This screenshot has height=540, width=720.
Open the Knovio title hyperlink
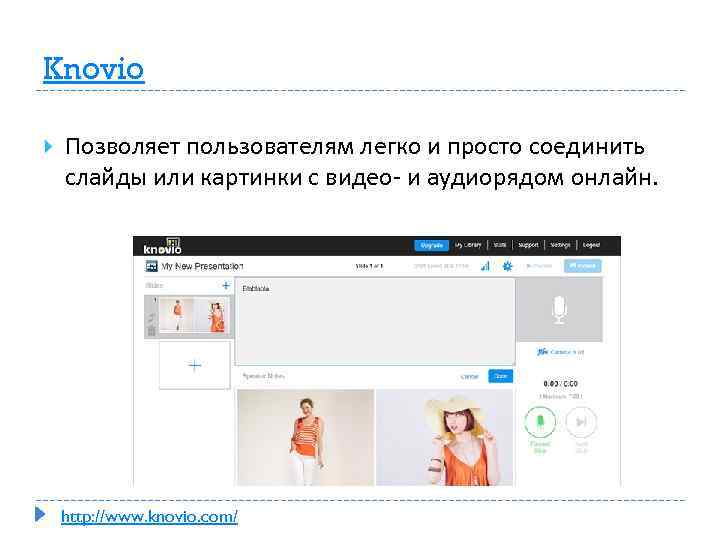click(x=94, y=69)
